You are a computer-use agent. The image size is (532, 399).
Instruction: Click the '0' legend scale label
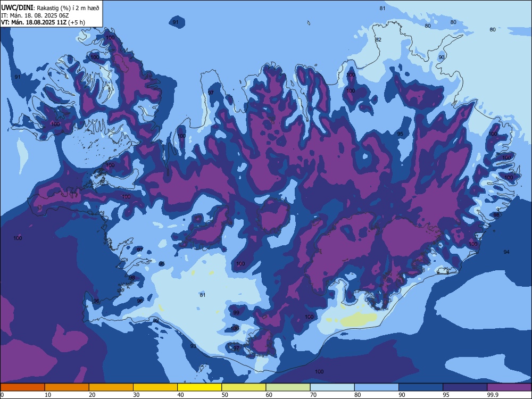2,395
